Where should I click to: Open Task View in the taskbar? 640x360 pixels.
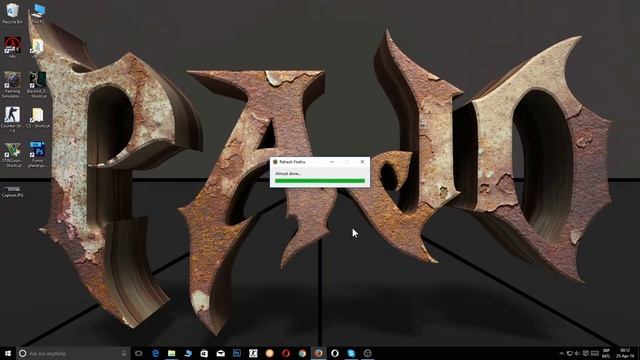tap(139, 353)
